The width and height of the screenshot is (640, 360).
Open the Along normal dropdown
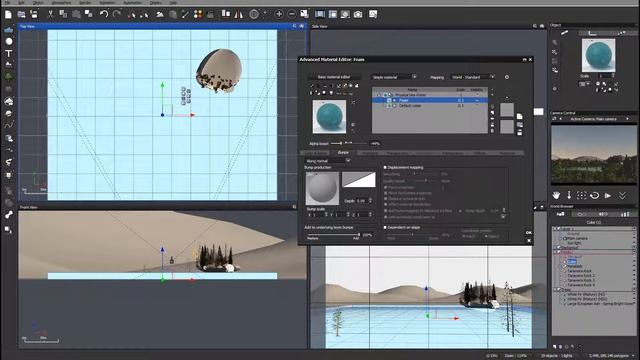(327, 161)
